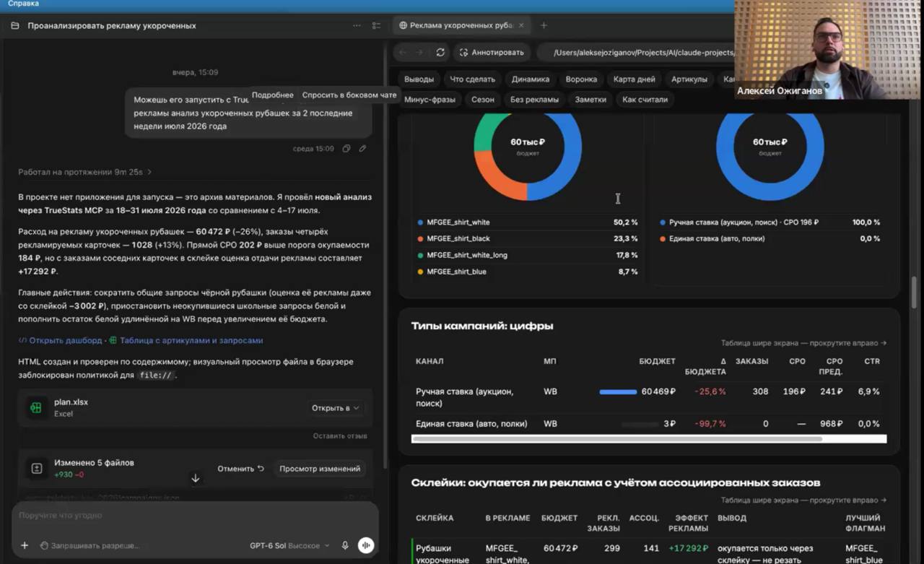Switch to the Динамика section tab
The image size is (924, 564).
pos(531,79)
